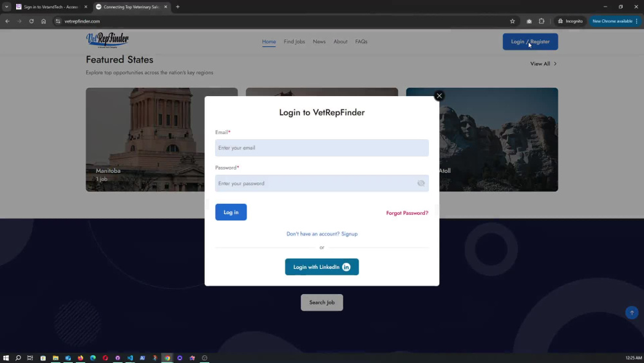Switch to Chrome in taskbar
The width and height of the screenshot is (644, 363).
click(x=167, y=358)
